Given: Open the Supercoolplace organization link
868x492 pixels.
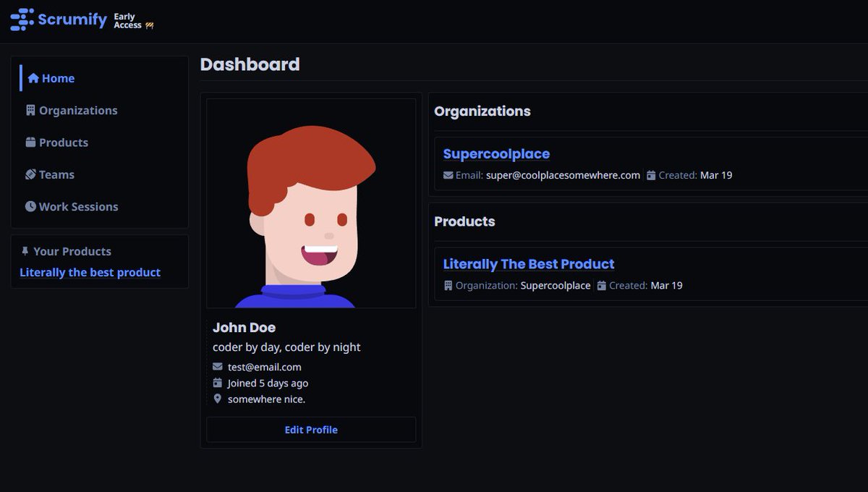Looking at the screenshot, I should click(x=496, y=153).
